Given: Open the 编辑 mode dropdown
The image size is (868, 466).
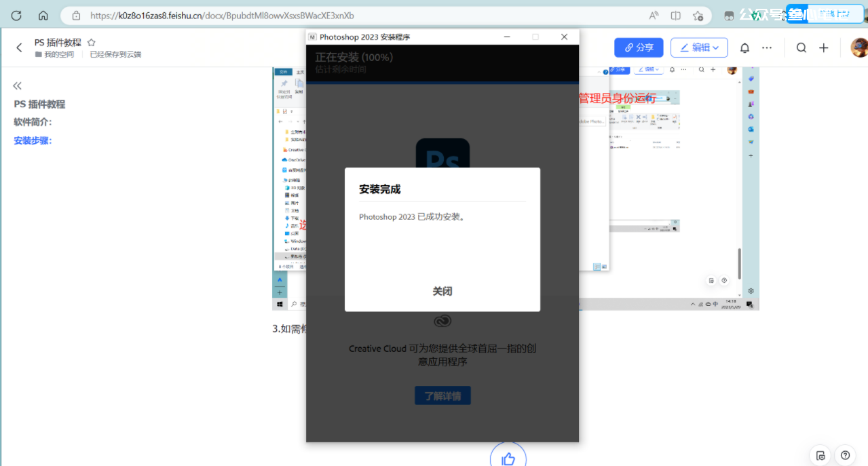Looking at the screenshot, I should (x=699, y=47).
